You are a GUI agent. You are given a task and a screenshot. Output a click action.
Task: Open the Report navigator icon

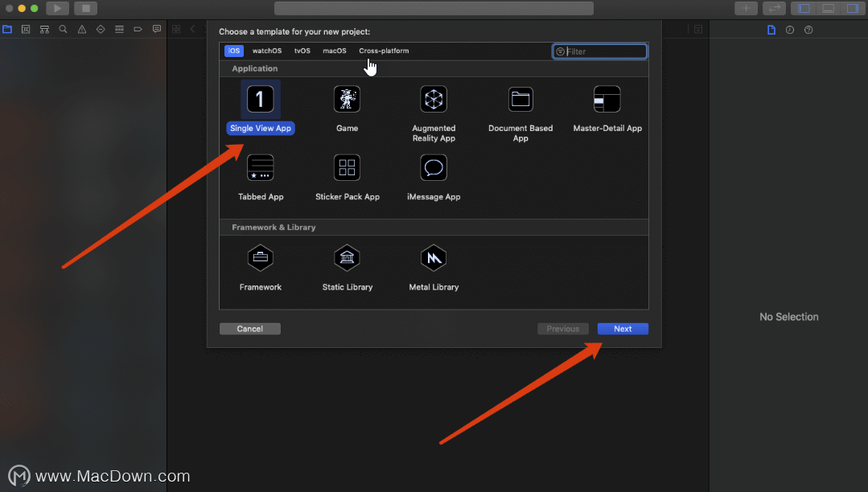point(157,29)
